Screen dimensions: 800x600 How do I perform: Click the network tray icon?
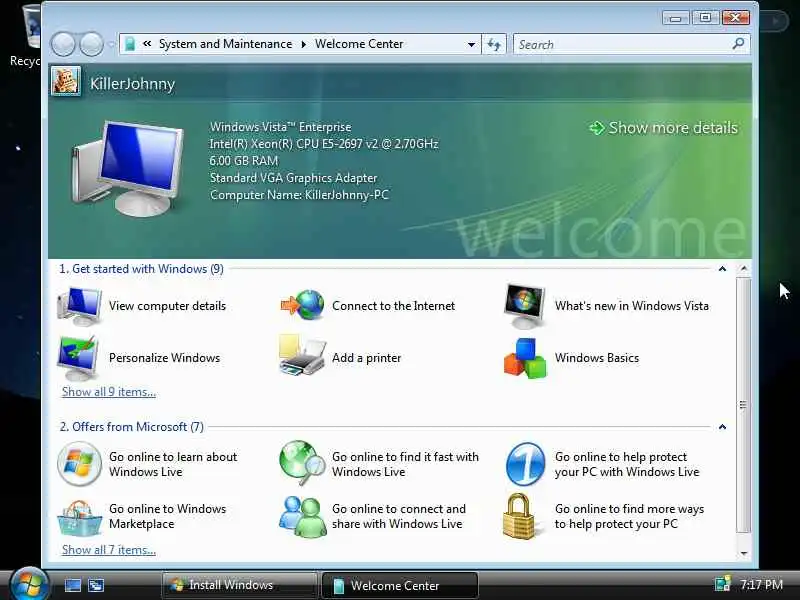click(x=722, y=584)
